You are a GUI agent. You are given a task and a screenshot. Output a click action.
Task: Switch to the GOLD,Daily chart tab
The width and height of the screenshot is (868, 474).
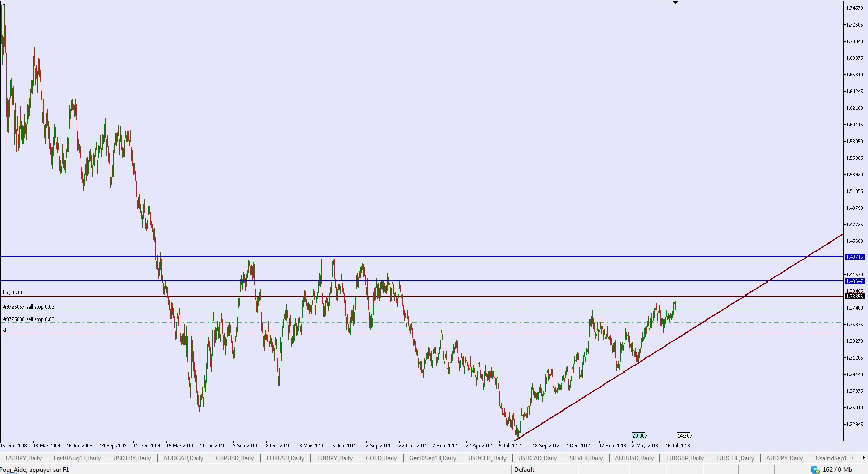click(381, 458)
